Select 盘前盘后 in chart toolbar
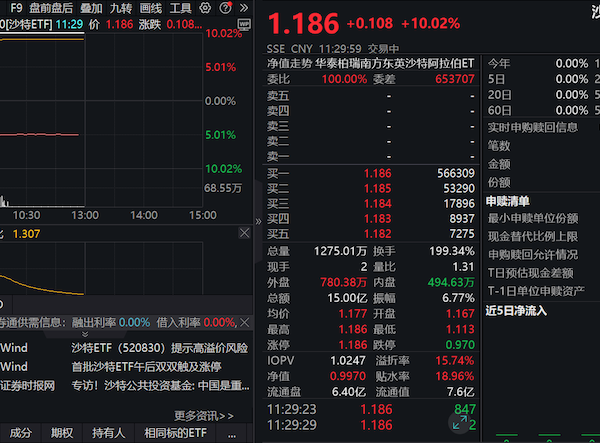The width and height of the screenshot is (600, 443). pyautogui.click(x=51, y=8)
